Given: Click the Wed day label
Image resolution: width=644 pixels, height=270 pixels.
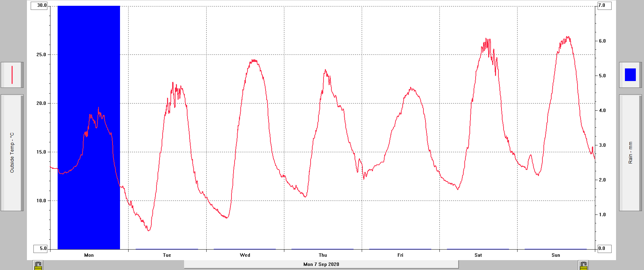Looking at the screenshot, I should 245,255.
